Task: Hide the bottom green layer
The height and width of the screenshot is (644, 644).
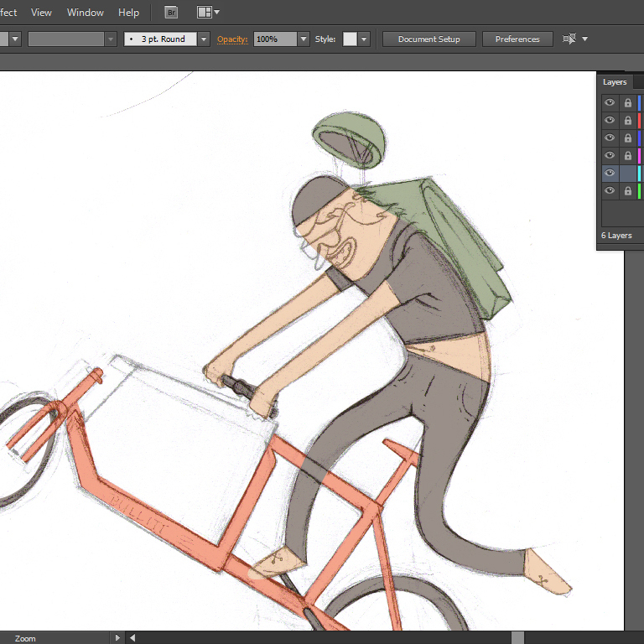Action: pos(610,191)
